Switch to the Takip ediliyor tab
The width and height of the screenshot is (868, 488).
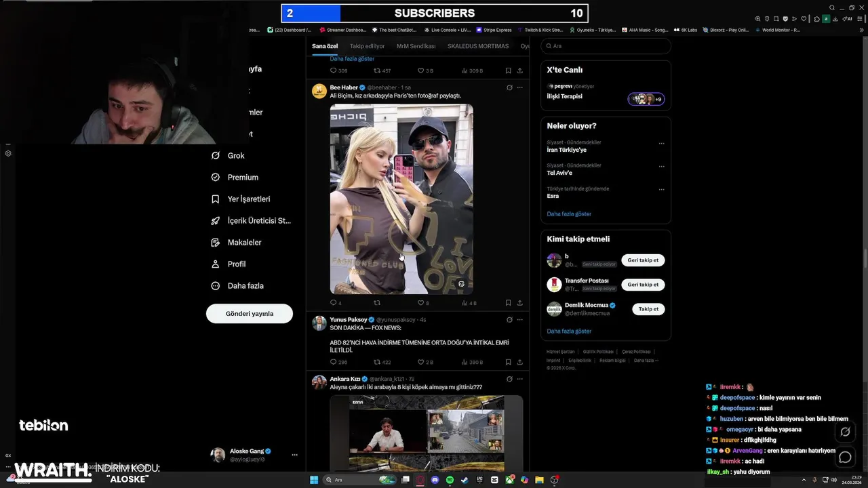(x=367, y=46)
